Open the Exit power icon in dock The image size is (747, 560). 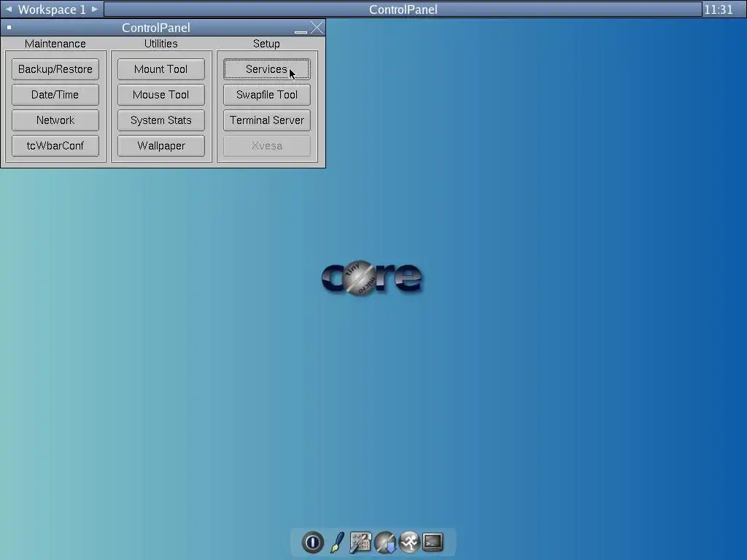tap(312, 542)
